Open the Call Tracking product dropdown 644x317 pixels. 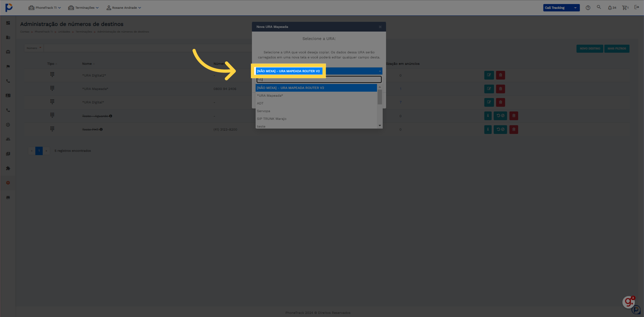click(x=561, y=8)
